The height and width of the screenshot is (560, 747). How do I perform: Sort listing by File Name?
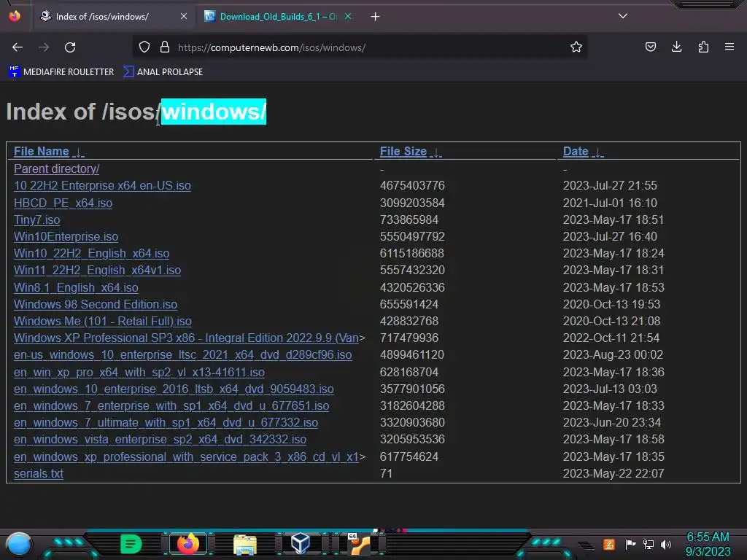click(41, 152)
